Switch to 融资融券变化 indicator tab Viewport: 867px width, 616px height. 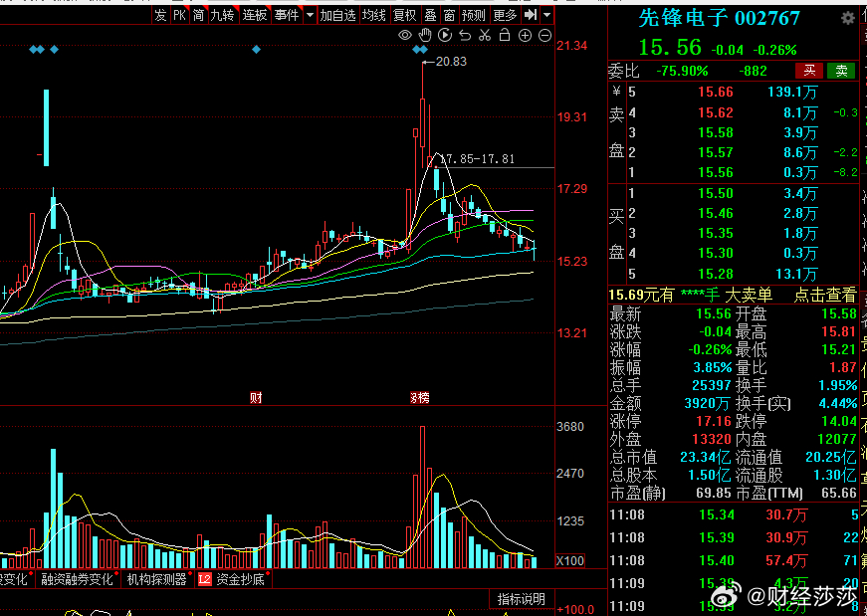point(77,579)
